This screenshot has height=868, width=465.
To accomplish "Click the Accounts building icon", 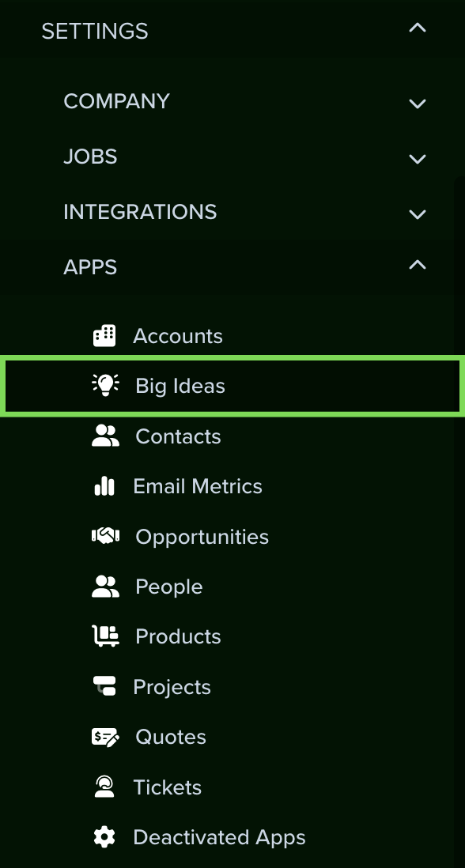I will point(104,335).
